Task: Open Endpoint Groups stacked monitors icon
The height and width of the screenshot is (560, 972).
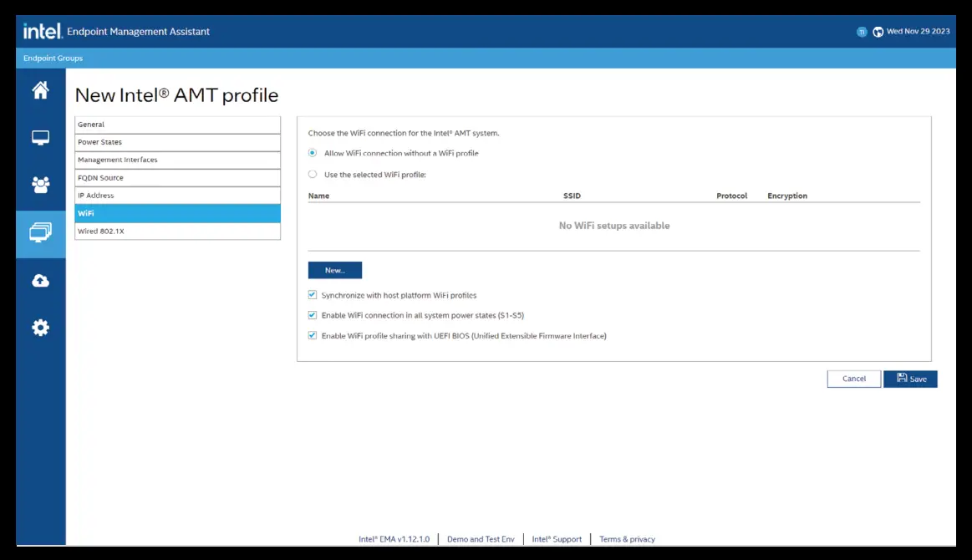Action: tap(40, 232)
